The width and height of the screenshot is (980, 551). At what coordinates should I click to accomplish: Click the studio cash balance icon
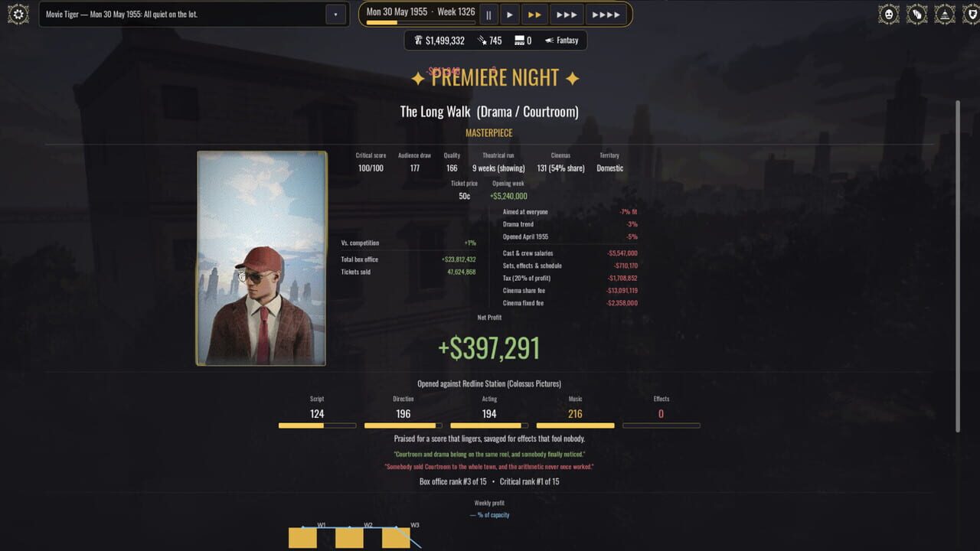[418, 41]
